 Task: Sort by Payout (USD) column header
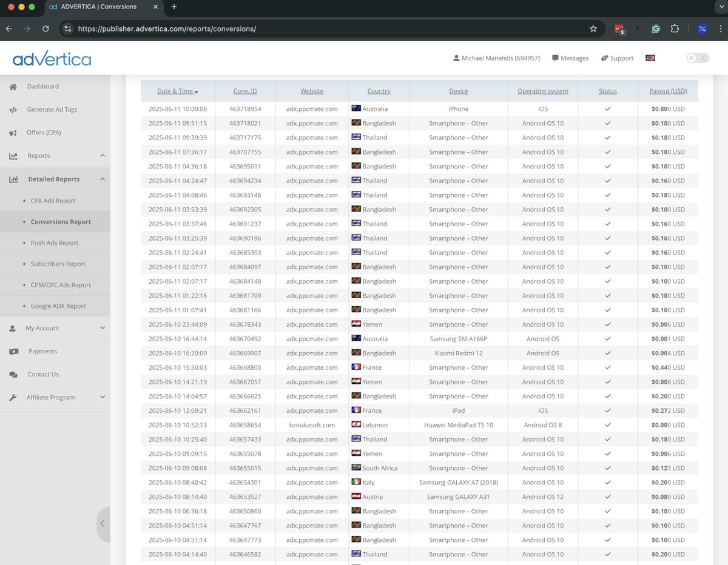pyautogui.click(x=668, y=91)
